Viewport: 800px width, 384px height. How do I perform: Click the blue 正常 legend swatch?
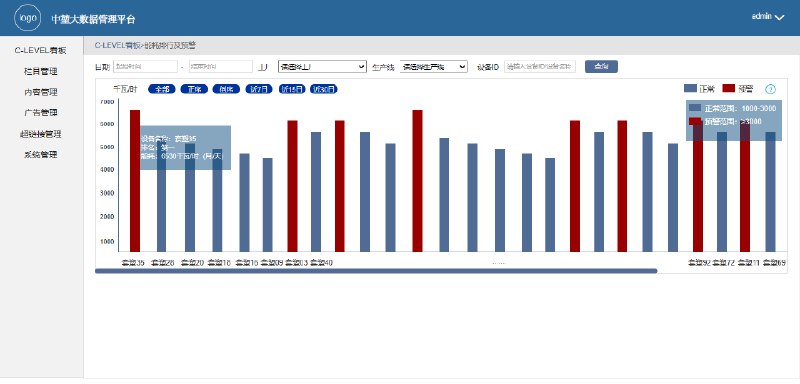690,88
